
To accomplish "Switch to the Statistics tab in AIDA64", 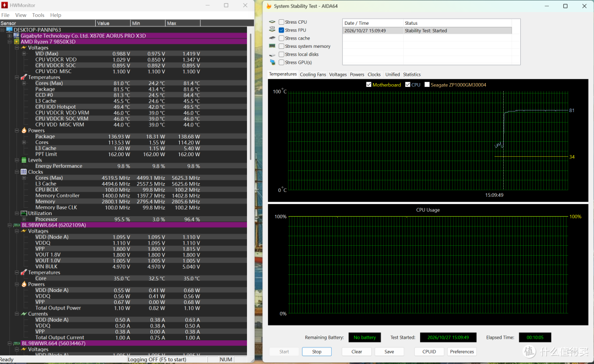I will point(412,75).
